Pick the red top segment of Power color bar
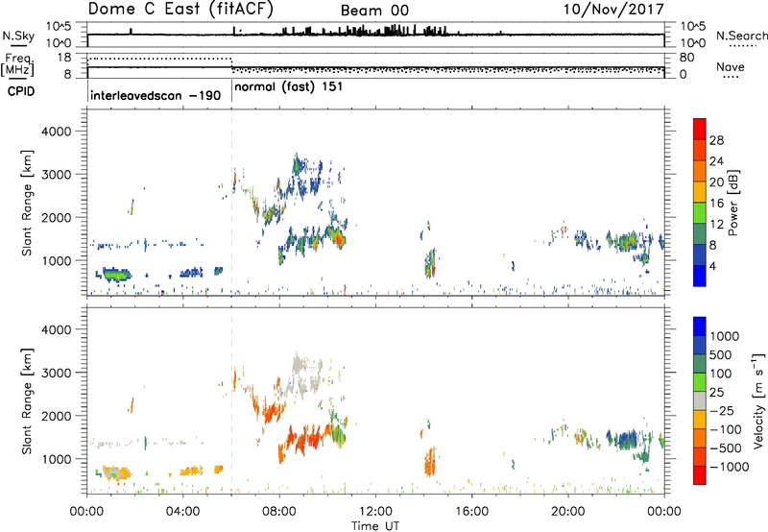 tap(700, 129)
